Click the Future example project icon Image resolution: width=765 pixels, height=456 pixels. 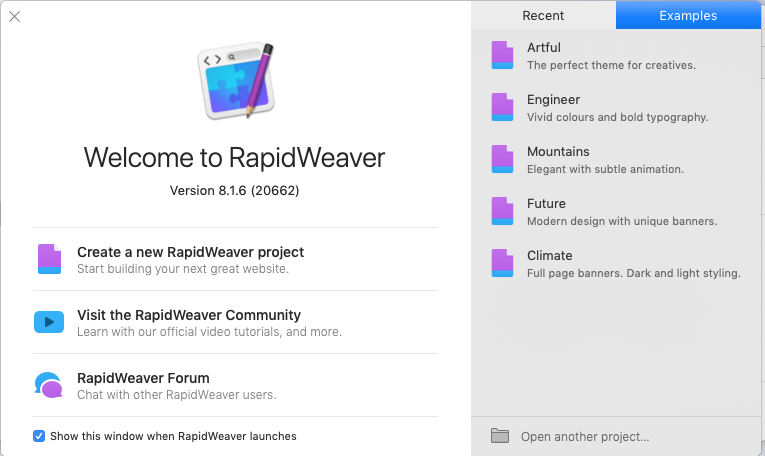502,211
